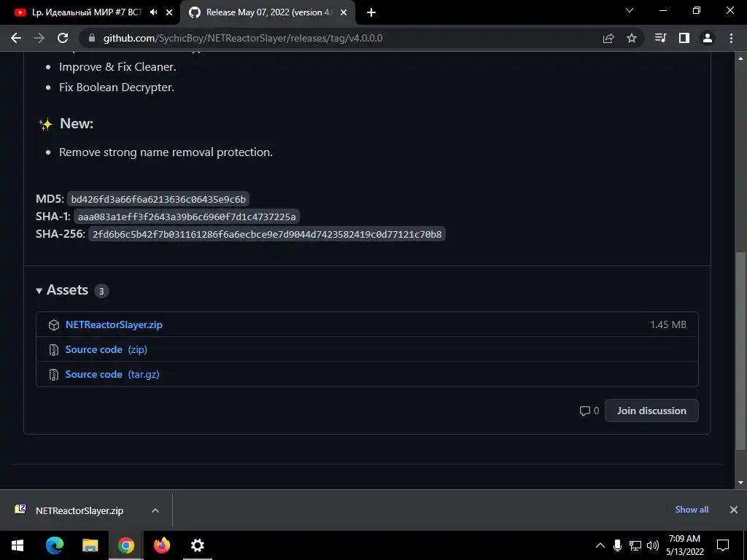The image size is (747, 560).
Task: Bookmark this page with the star icon
Action: [632, 38]
